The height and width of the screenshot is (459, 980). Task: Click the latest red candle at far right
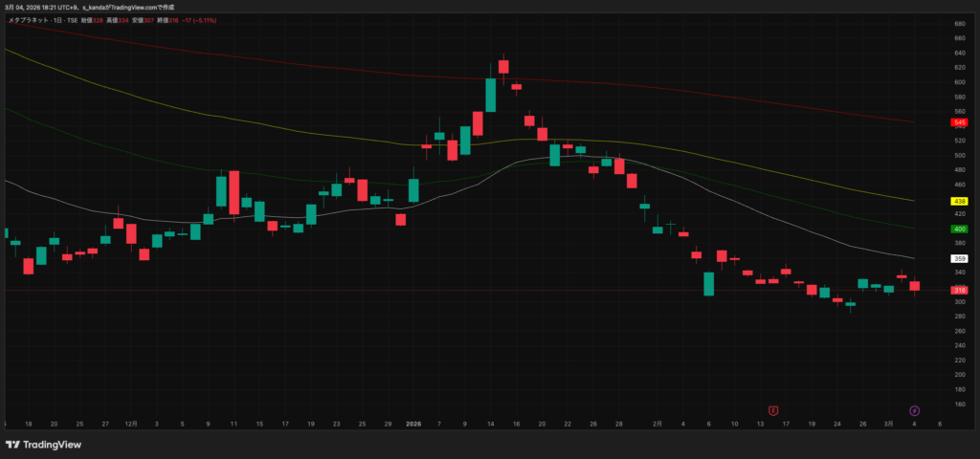point(914,285)
